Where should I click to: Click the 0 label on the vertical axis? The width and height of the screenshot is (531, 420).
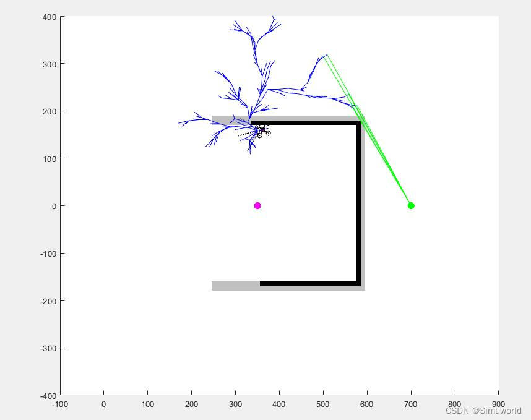point(54,206)
